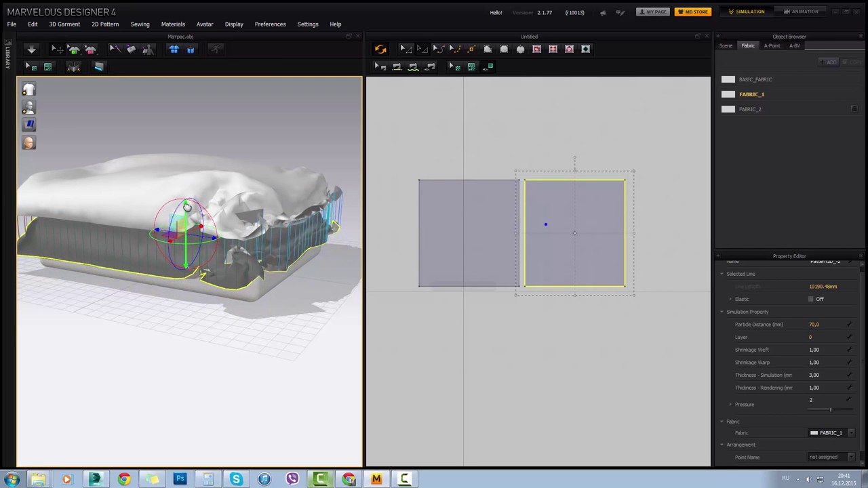Open Photoshop from the taskbar

click(x=180, y=479)
